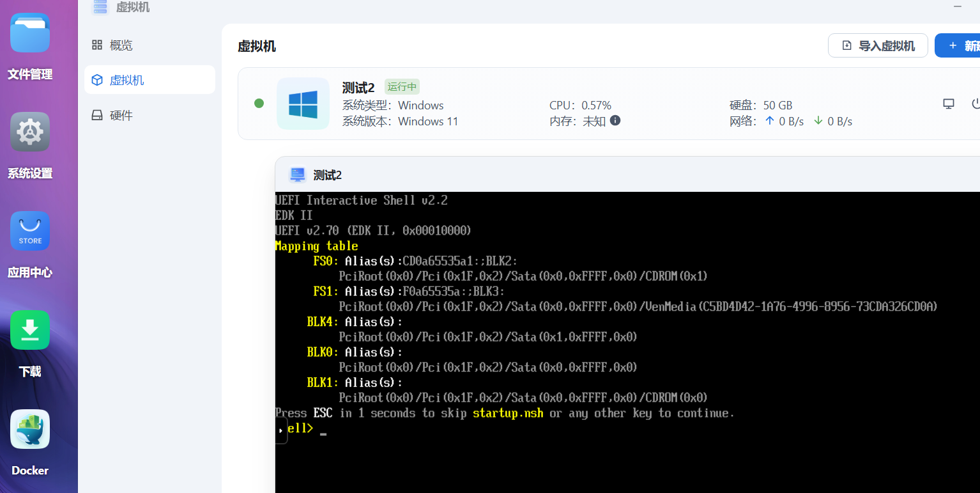
Task: Click the 测试2 VM name
Action: click(x=358, y=88)
